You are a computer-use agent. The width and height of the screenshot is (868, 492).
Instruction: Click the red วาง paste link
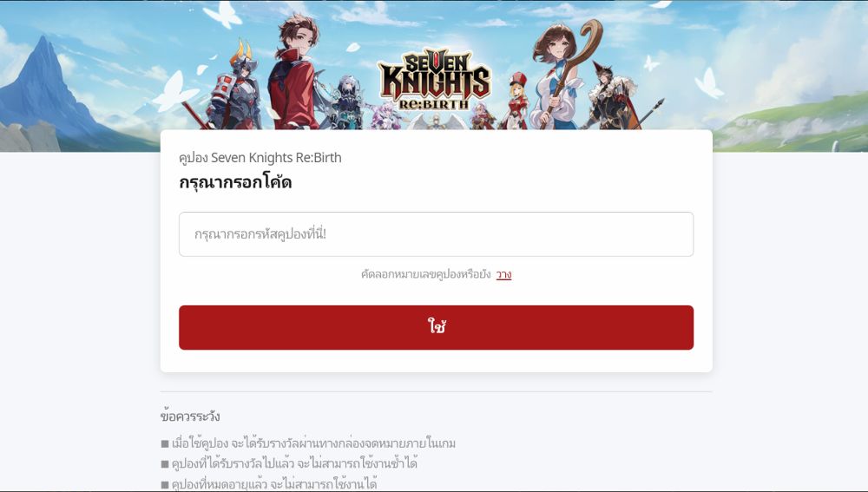click(503, 274)
